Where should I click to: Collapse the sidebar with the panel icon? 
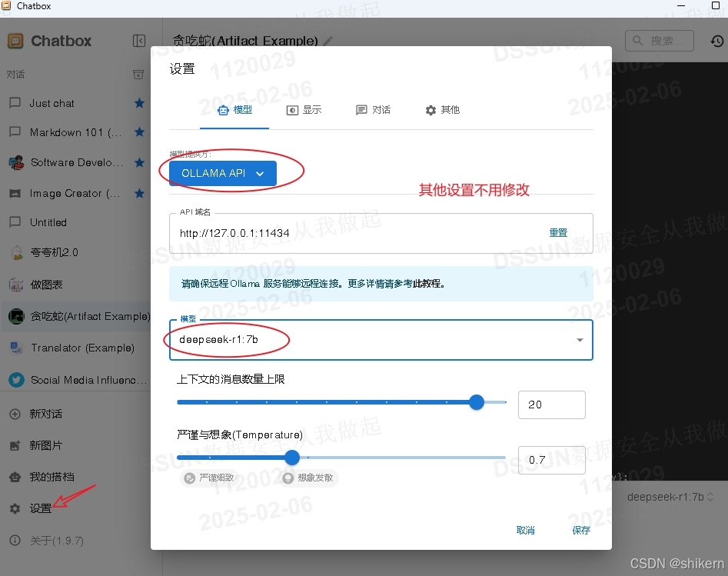[x=138, y=41]
